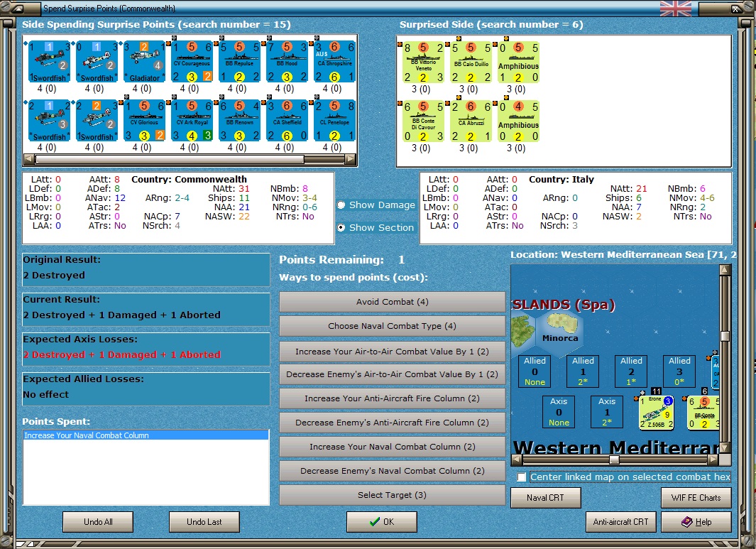The image size is (756, 549).
Task: Select the top-left Swordfish unit, number 3
Action: pos(50,62)
